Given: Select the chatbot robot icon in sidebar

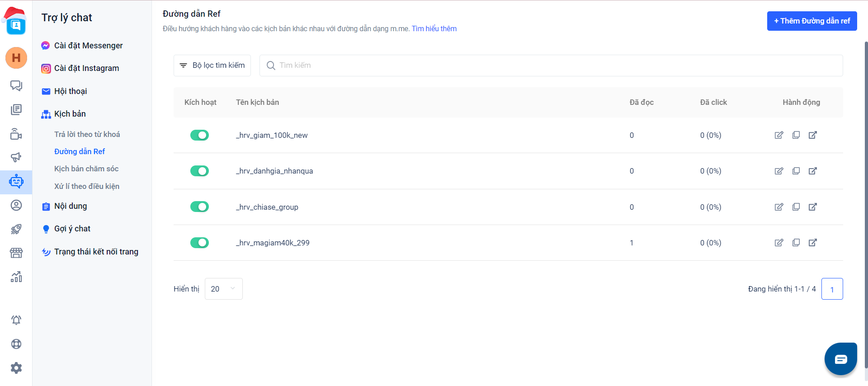Looking at the screenshot, I should pos(16,182).
